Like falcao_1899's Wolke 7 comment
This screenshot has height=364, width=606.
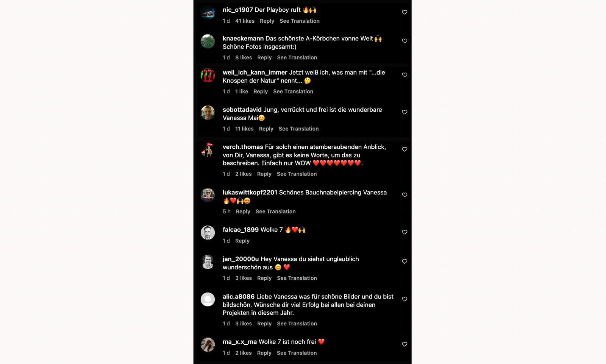pos(405,232)
